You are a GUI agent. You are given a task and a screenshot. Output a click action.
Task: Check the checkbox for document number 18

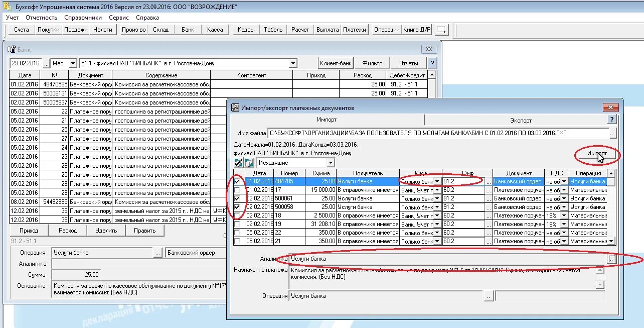(237, 215)
